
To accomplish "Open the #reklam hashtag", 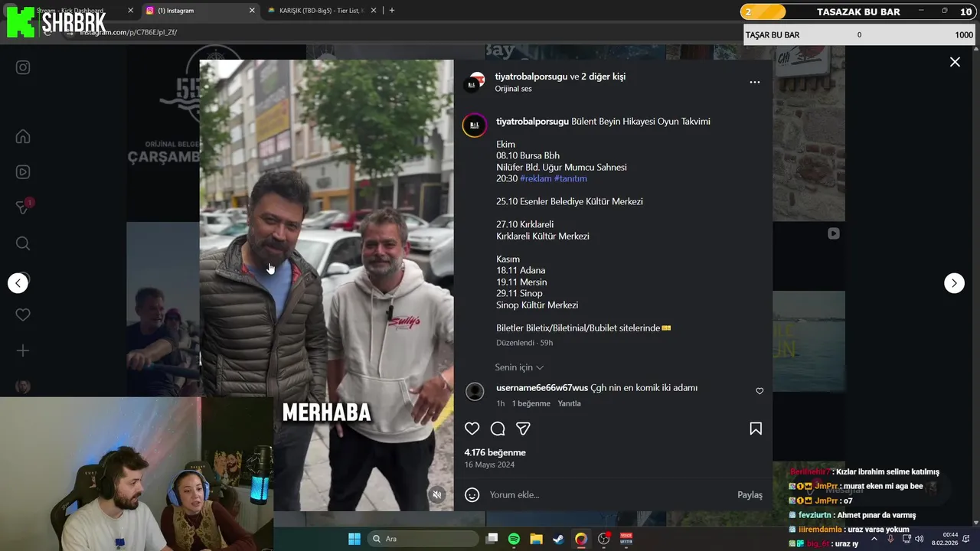I will pyautogui.click(x=536, y=178).
